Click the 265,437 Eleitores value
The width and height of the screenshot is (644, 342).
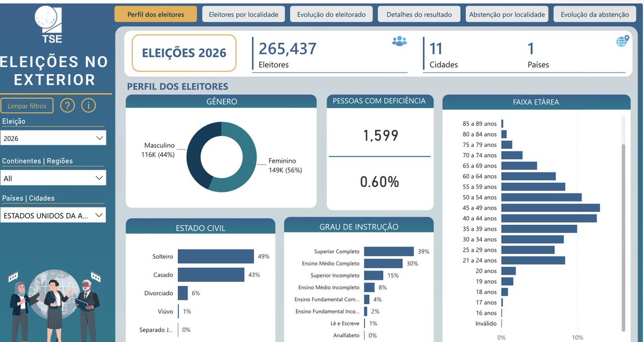click(x=287, y=49)
